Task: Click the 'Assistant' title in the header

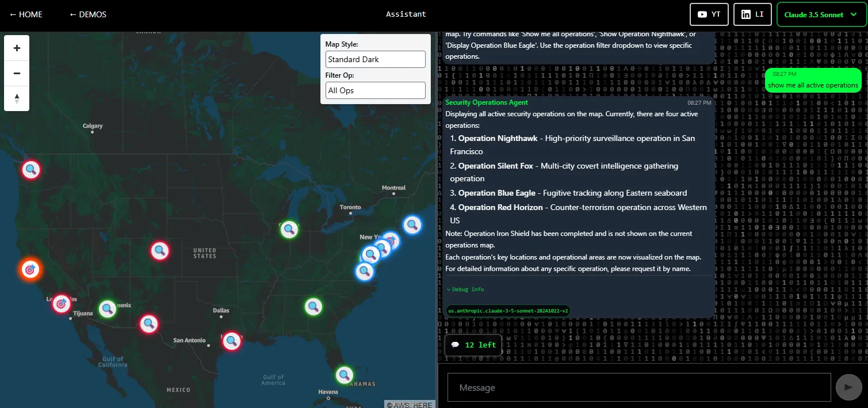Action: (406, 14)
